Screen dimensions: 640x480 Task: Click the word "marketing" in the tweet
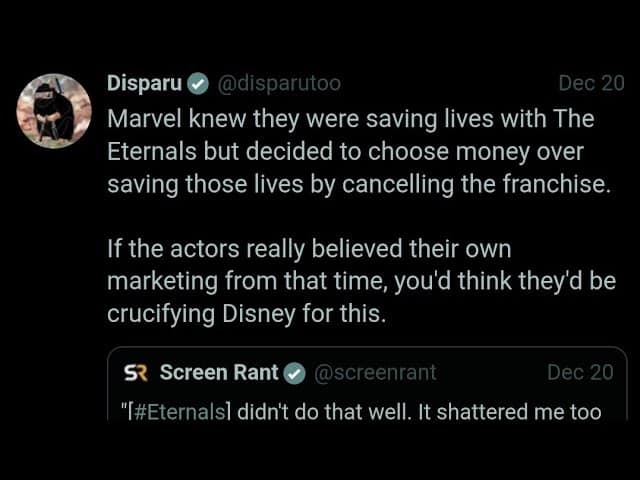pyautogui.click(x=154, y=280)
